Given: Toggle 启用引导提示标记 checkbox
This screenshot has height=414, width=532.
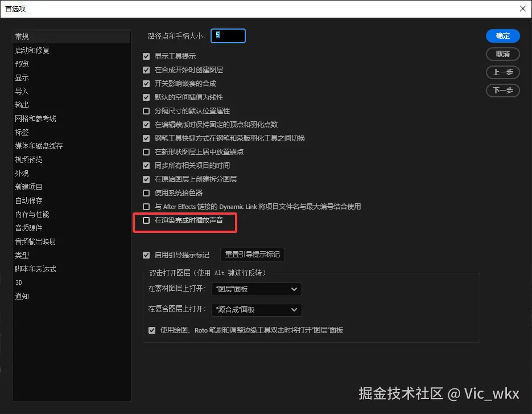Looking at the screenshot, I should coord(146,255).
